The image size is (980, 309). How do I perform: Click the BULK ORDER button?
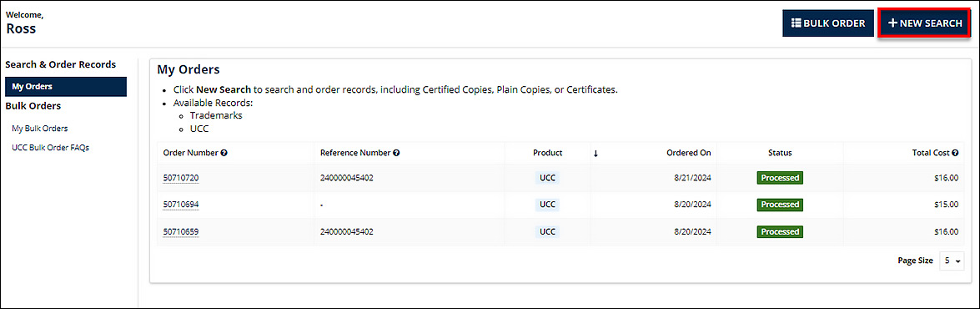click(x=828, y=23)
